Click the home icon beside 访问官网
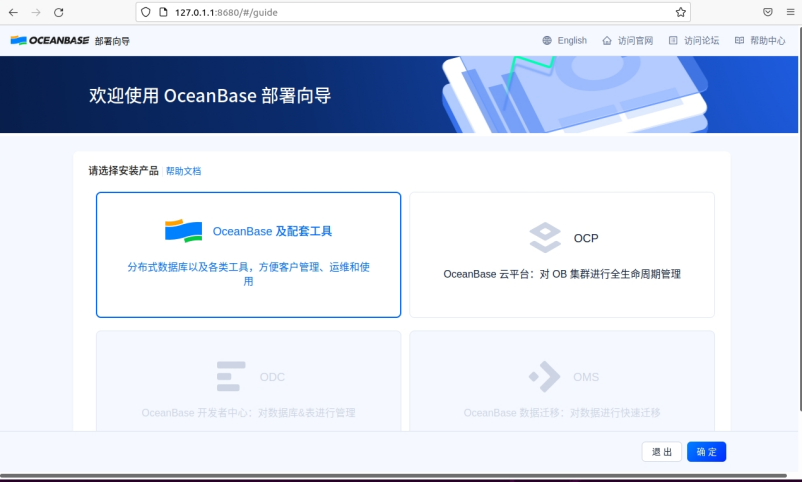This screenshot has width=803, height=483. click(x=607, y=40)
